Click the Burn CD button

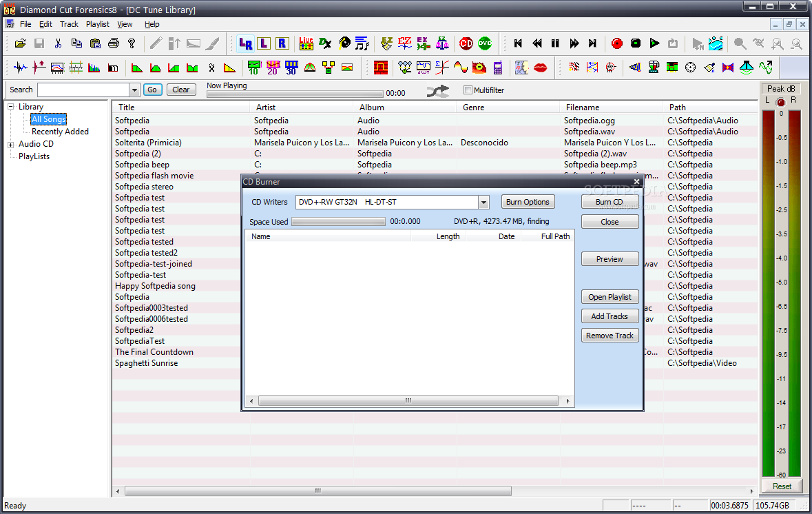610,202
